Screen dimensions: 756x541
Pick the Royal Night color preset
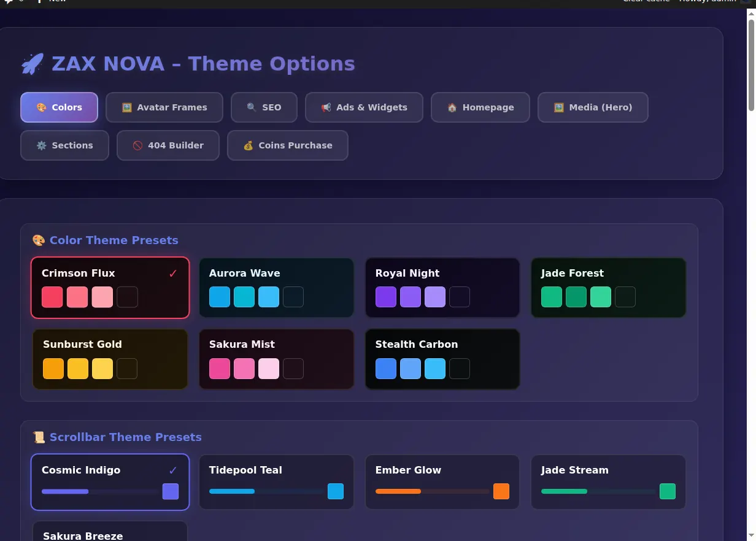(442, 288)
